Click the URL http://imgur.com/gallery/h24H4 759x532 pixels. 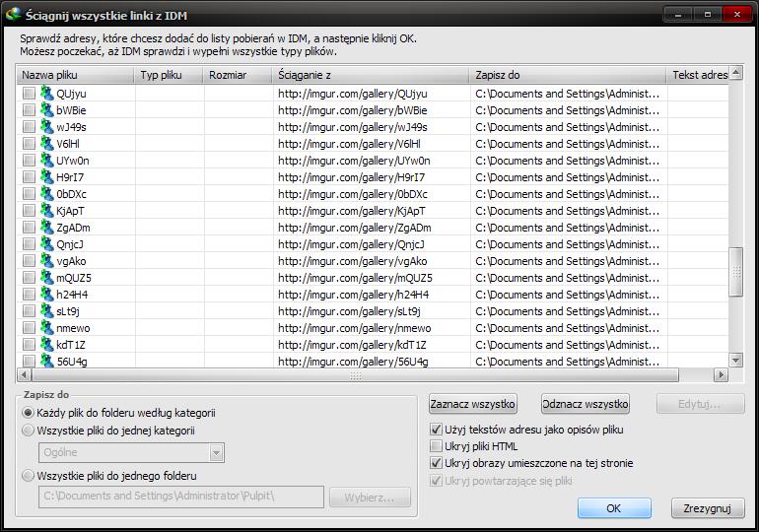pos(353,295)
